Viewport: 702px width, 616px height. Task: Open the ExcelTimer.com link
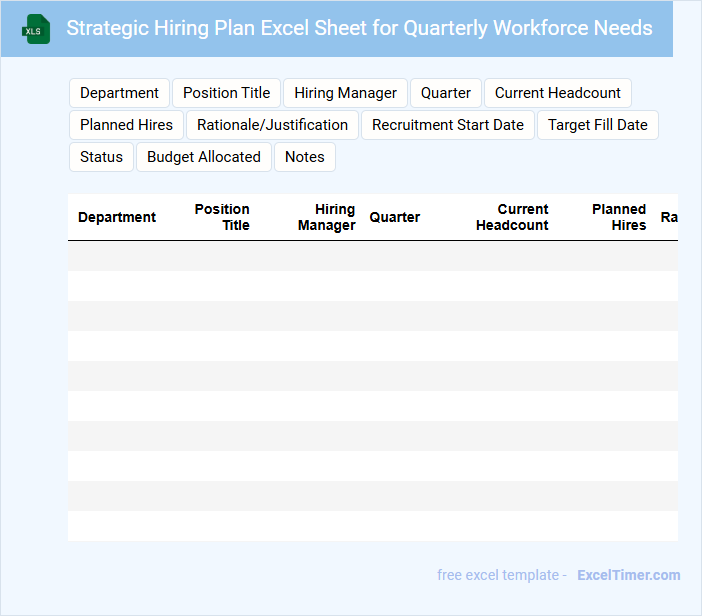628,575
